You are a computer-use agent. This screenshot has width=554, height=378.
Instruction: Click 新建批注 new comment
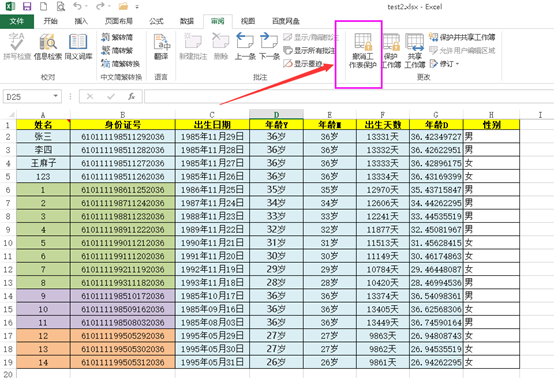tap(193, 46)
